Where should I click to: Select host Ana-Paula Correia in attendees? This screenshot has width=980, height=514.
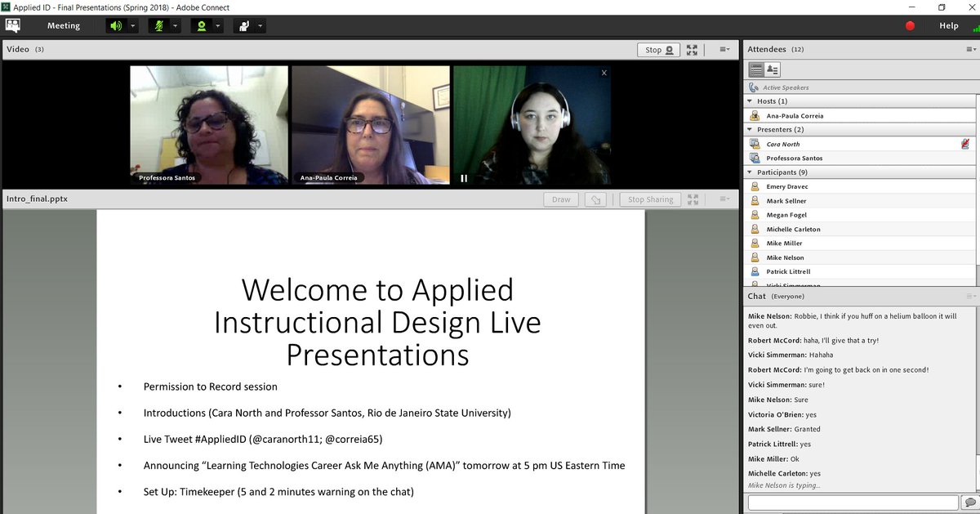(x=861, y=116)
